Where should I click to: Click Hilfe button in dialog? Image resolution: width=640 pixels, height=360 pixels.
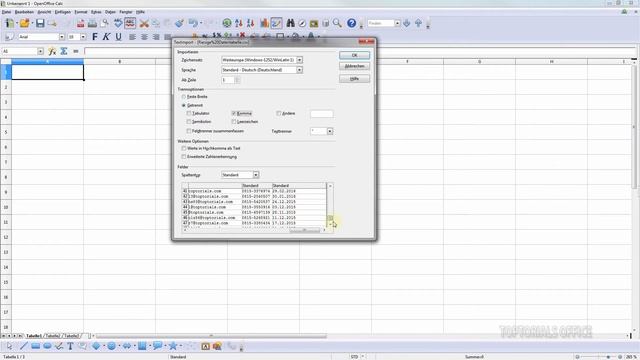coord(354,79)
